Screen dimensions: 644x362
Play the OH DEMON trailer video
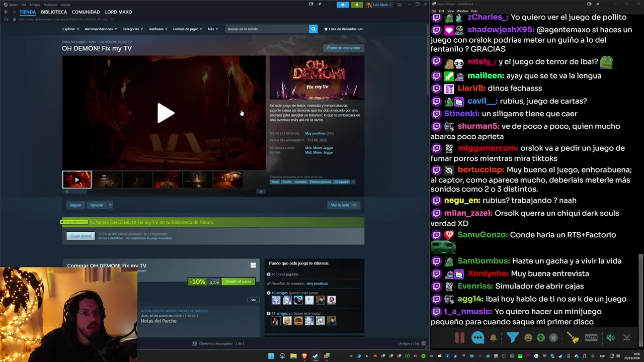(166, 113)
